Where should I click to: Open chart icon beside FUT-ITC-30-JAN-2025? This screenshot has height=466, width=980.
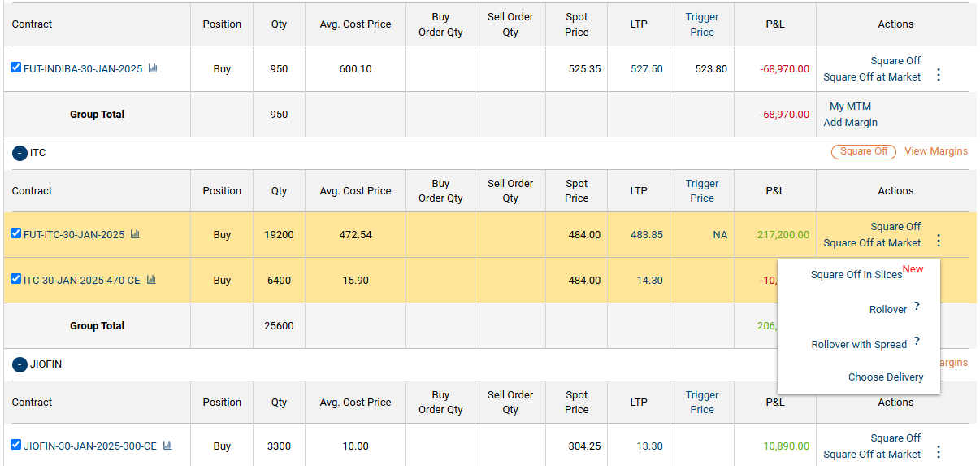tap(135, 234)
